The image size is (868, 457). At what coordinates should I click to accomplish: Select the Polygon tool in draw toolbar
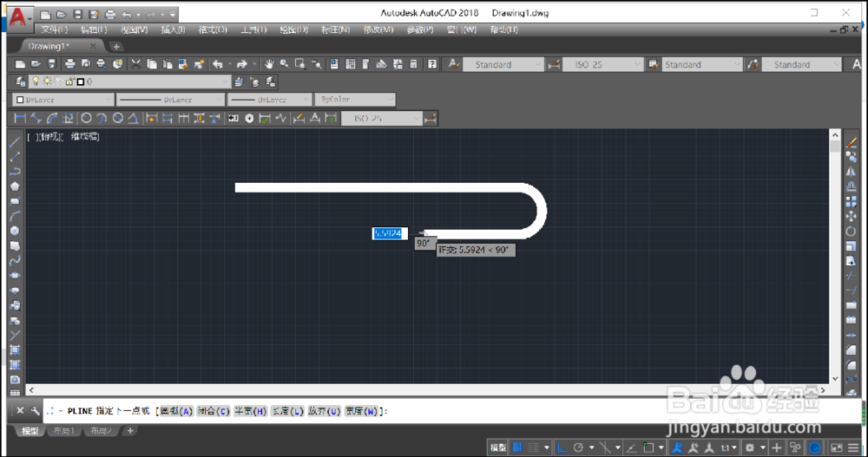[15, 186]
